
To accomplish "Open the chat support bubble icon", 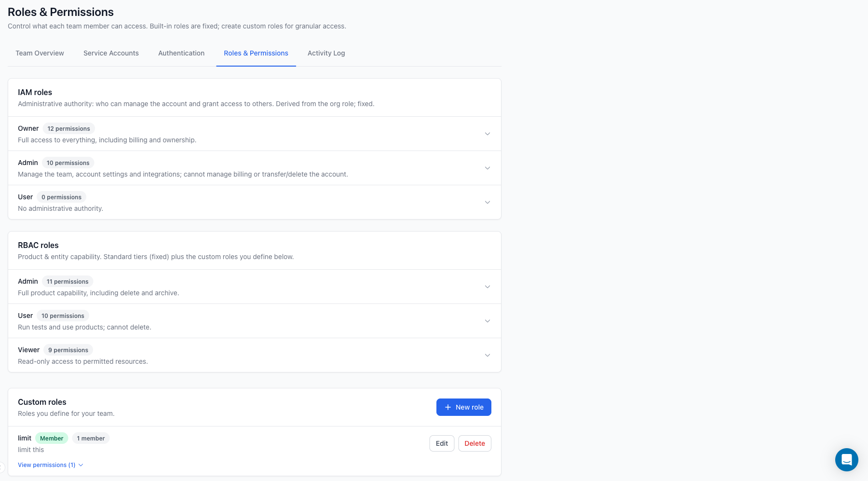I will point(846,460).
